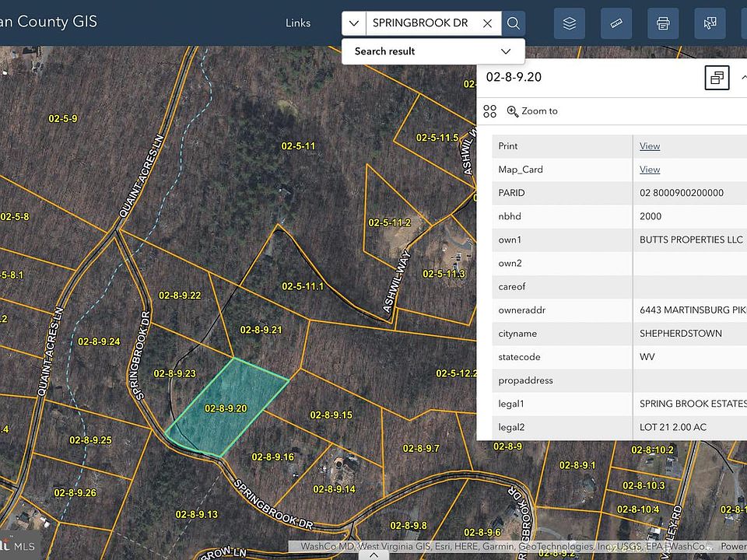747x560 pixels.
Task: Click the highlighted parcel 02-8-9.20 on map
Action: tap(226, 408)
